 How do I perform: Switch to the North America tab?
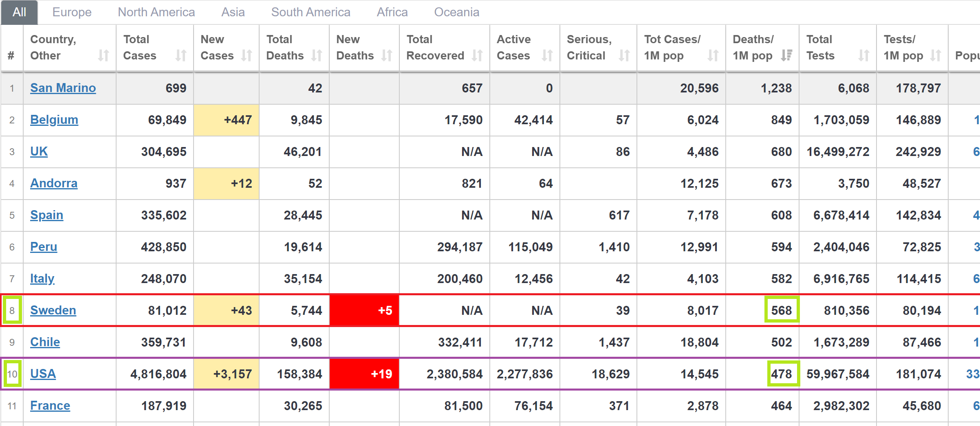pos(156,12)
